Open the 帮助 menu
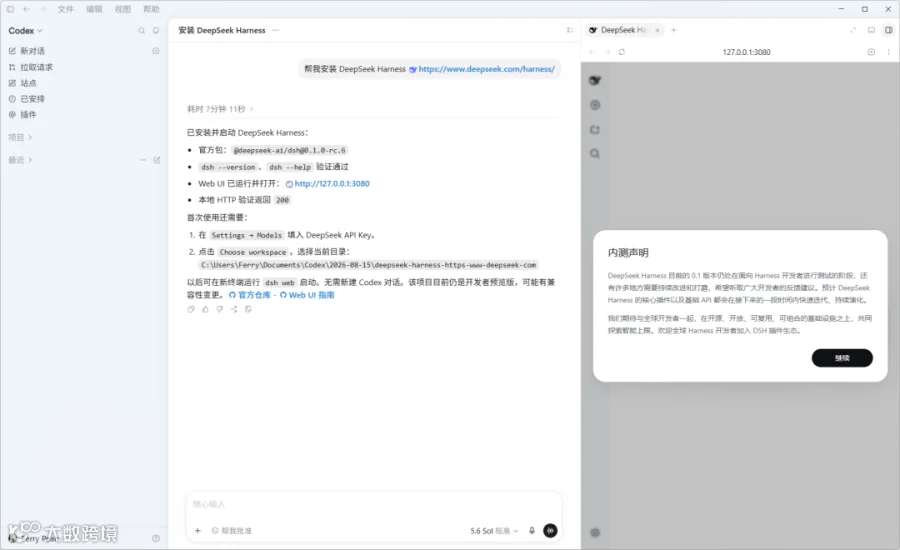This screenshot has width=900, height=550. coord(151,9)
